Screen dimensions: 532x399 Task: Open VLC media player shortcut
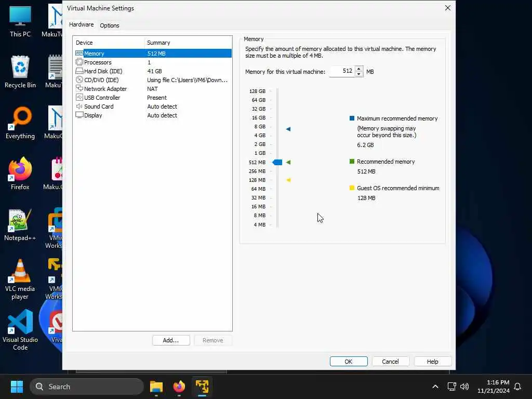pos(20,280)
